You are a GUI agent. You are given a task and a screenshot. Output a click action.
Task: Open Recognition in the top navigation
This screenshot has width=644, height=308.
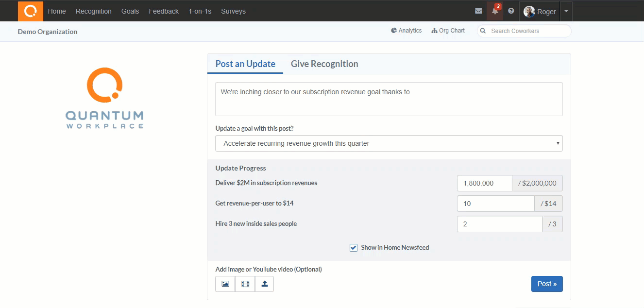(94, 11)
